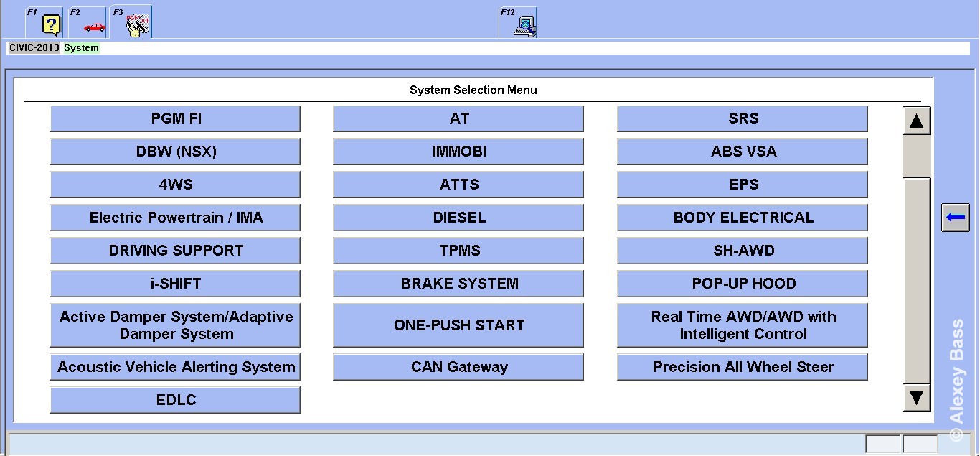The height and width of the screenshot is (456, 980).
Task: Open ONE-PUSH START system
Action: click(x=458, y=325)
